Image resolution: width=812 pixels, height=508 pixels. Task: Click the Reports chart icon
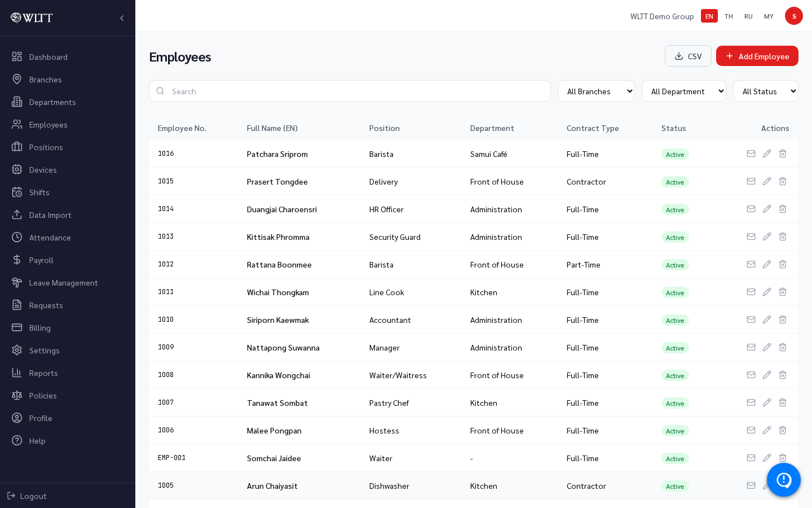tap(17, 373)
